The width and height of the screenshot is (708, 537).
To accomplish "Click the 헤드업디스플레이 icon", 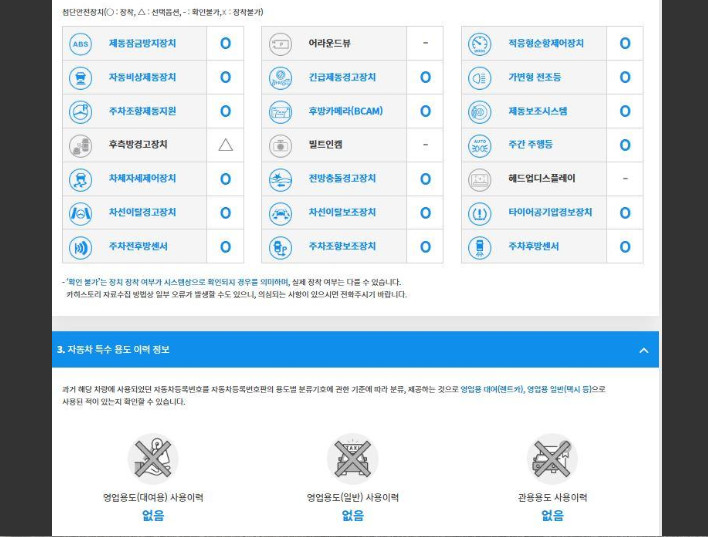I will (480, 179).
